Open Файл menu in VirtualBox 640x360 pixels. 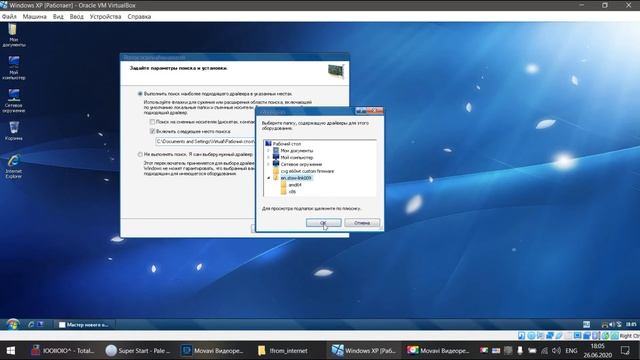click(x=9, y=17)
